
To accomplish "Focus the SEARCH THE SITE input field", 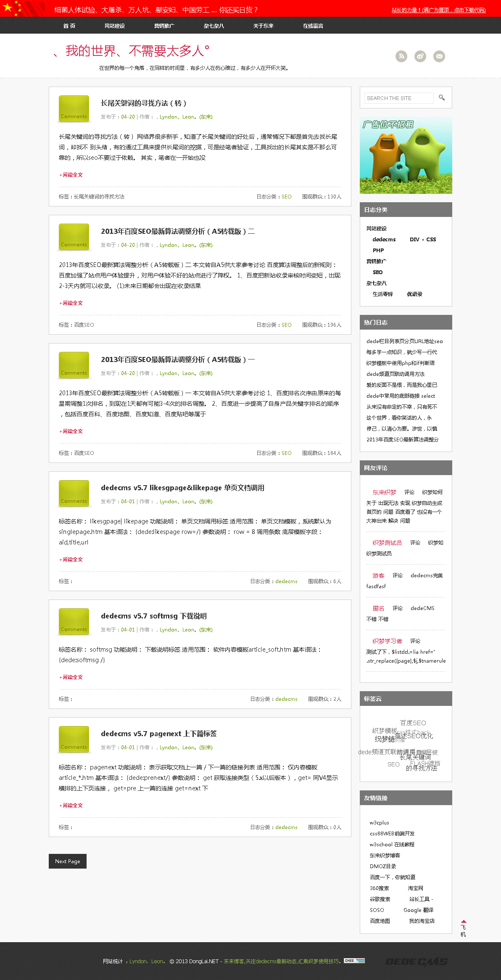I will (x=398, y=98).
